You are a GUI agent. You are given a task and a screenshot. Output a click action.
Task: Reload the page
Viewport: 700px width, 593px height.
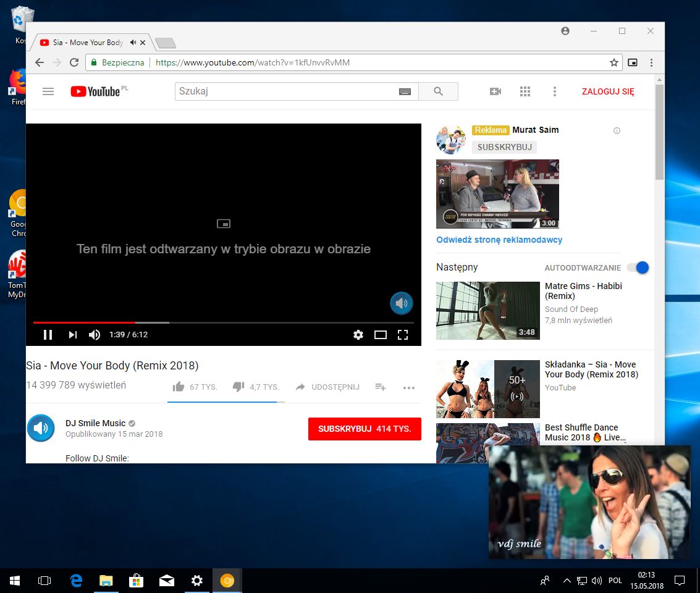click(x=74, y=62)
